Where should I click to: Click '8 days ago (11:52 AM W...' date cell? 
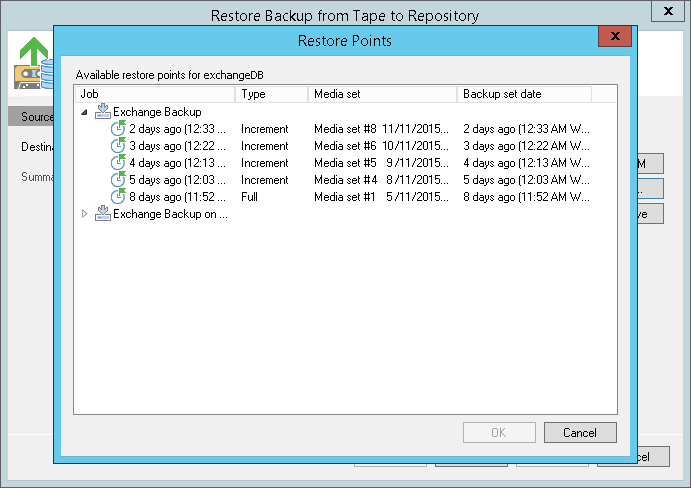pos(526,197)
